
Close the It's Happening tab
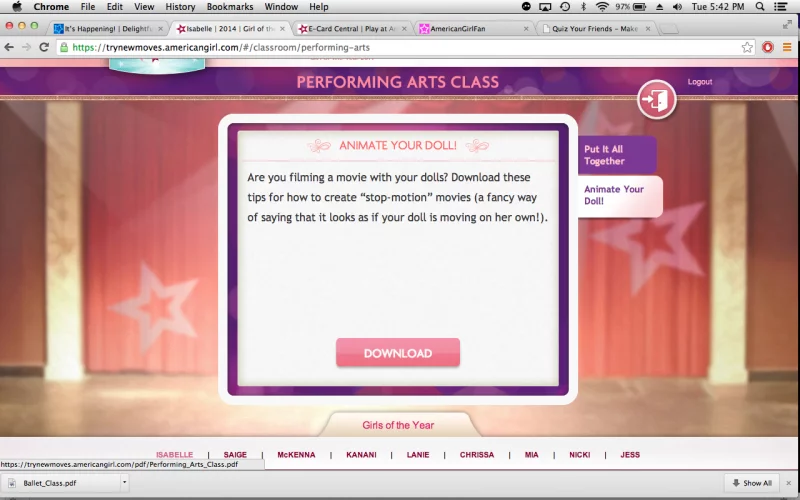coord(160,29)
